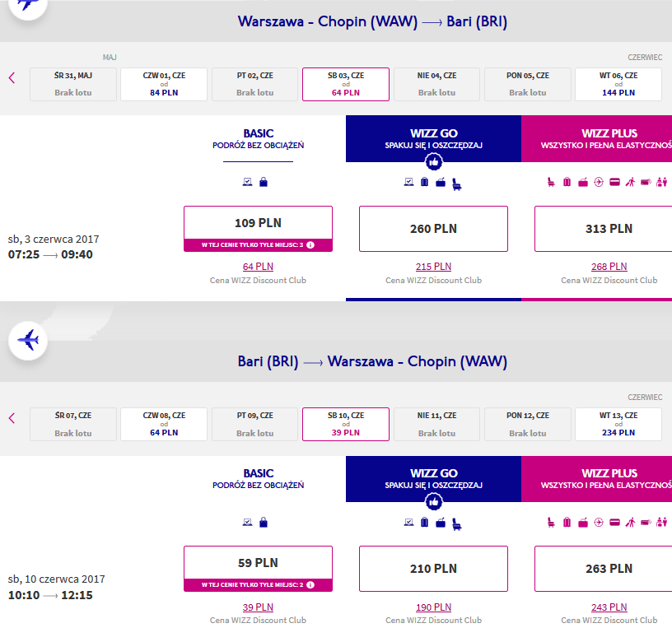This screenshot has height=628, width=672.
Task: Show earlier outbound dates with the left chevron
Action: coord(12,78)
